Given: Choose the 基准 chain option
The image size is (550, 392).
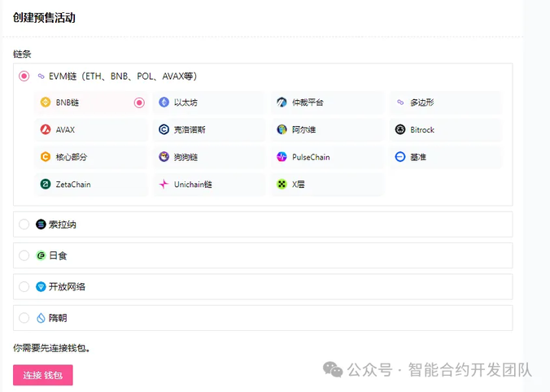Looking at the screenshot, I should coord(446,157).
